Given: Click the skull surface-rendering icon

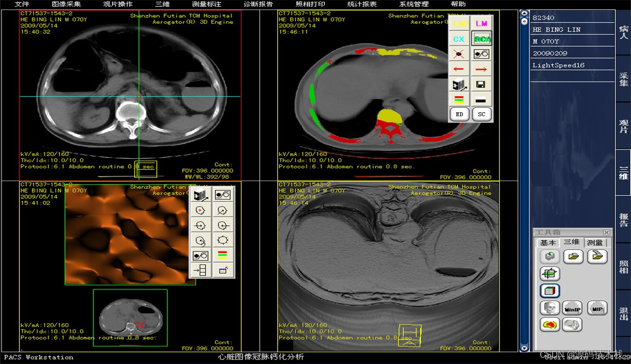Looking at the screenshot, I should click(x=549, y=308).
